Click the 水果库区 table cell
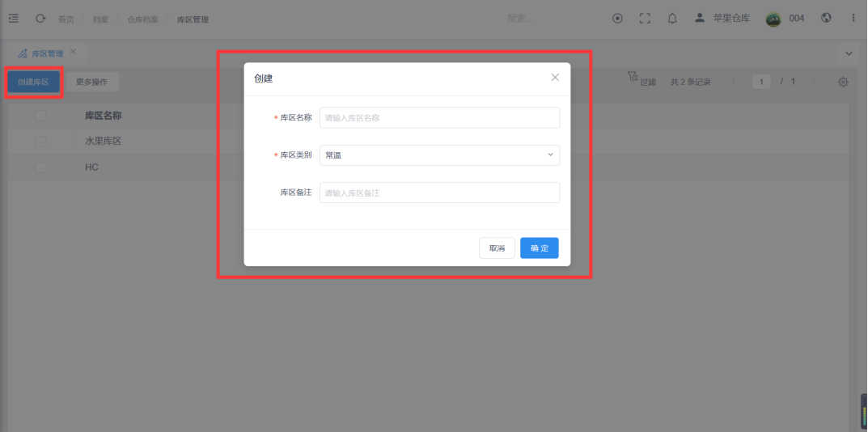This screenshot has height=432, width=868. (103, 142)
